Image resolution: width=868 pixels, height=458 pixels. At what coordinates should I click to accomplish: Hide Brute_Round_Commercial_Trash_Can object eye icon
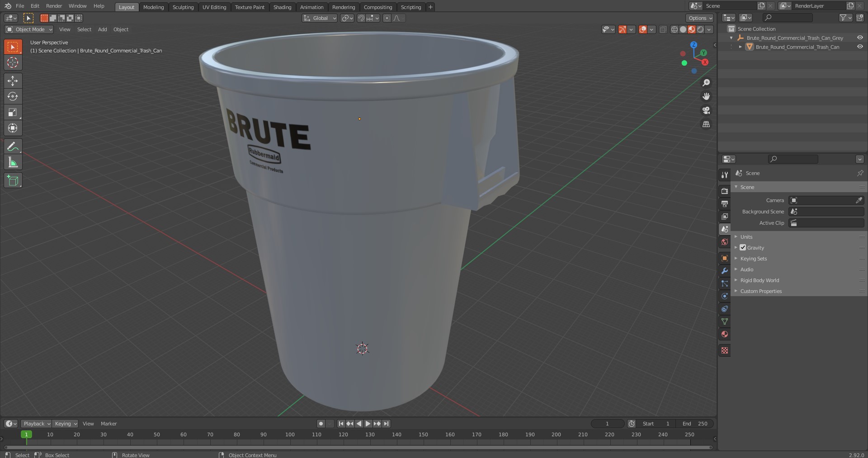860,47
